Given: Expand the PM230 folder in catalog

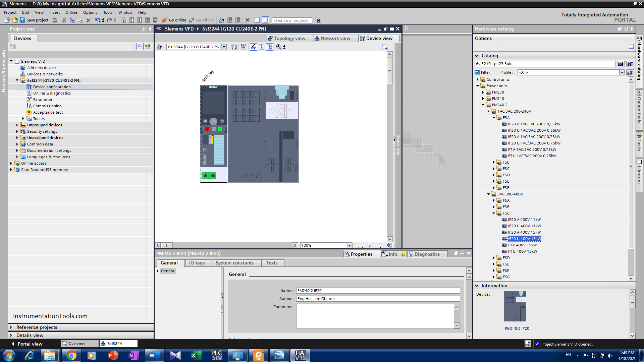Looking at the screenshot, I should pos(483,92).
